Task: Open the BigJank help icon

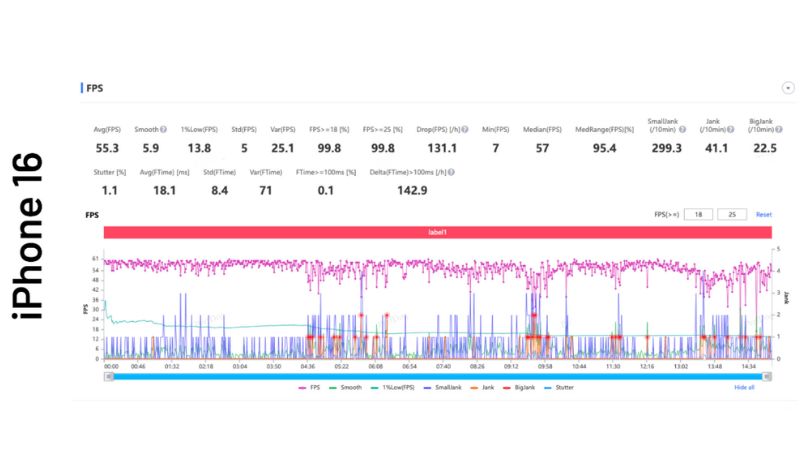Action: (x=779, y=130)
